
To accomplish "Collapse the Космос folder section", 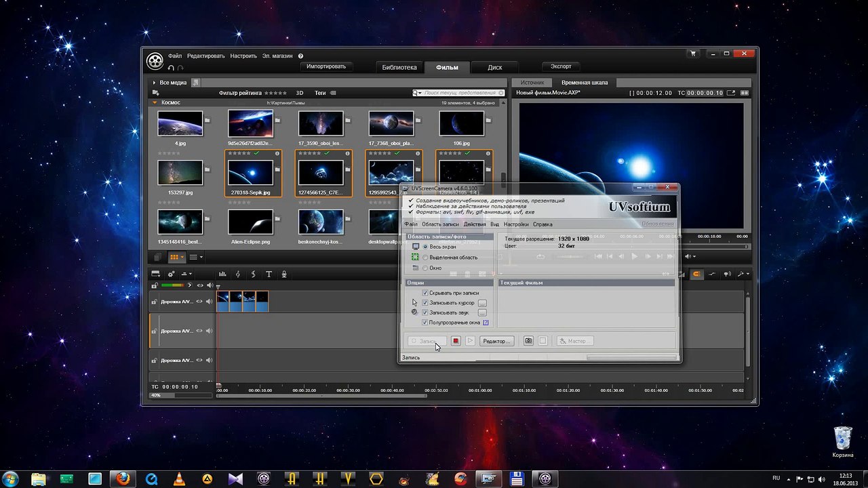I will click(155, 102).
